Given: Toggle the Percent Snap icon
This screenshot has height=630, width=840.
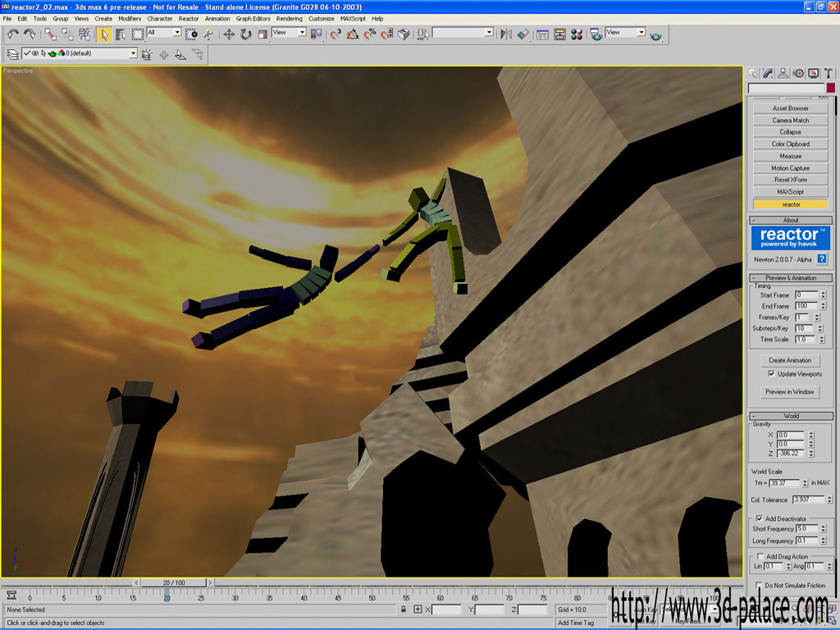Looking at the screenshot, I should 370,34.
